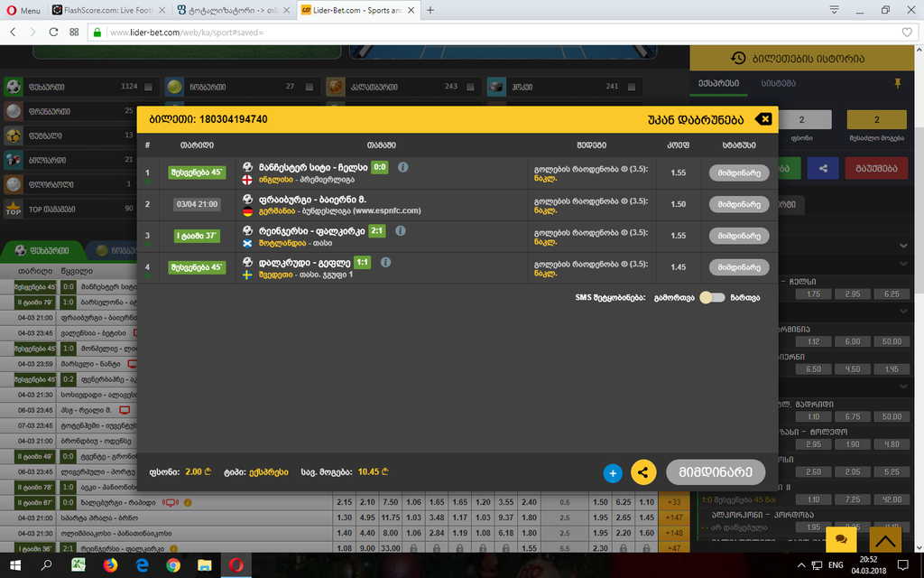This screenshot has height=578, width=924.
Task: Show hidden system tray icons chevron
Action: click(801, 565)
